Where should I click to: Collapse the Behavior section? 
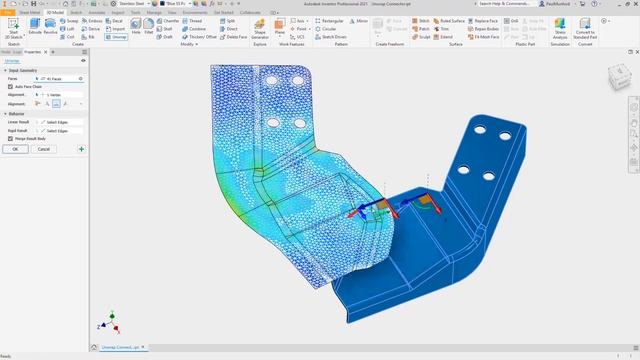point(5,114)
